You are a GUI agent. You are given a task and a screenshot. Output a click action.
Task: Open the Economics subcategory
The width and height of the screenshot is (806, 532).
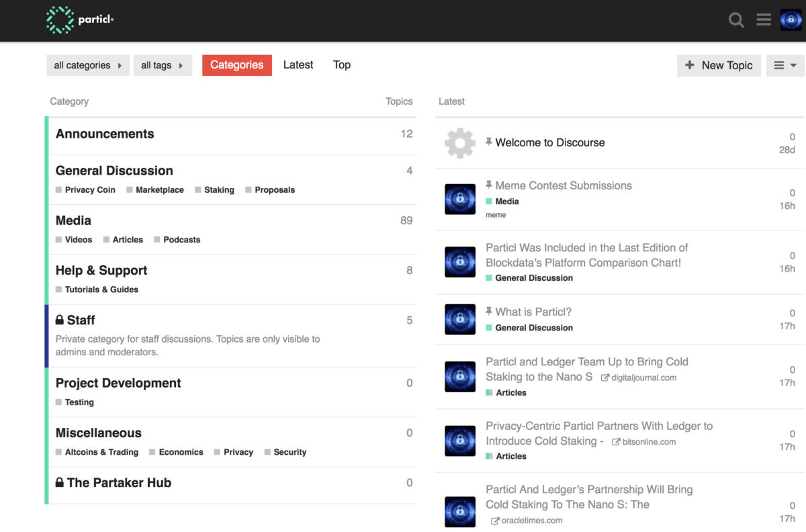tap(176, 452)
